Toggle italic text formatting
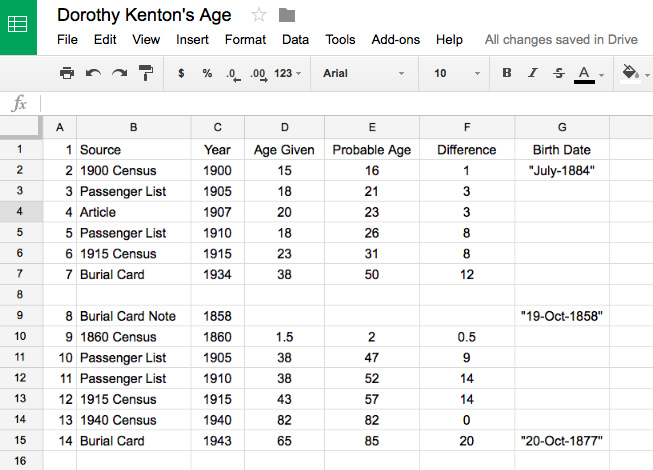This screenshot has width=653, height=470. [x=533, y=73]
